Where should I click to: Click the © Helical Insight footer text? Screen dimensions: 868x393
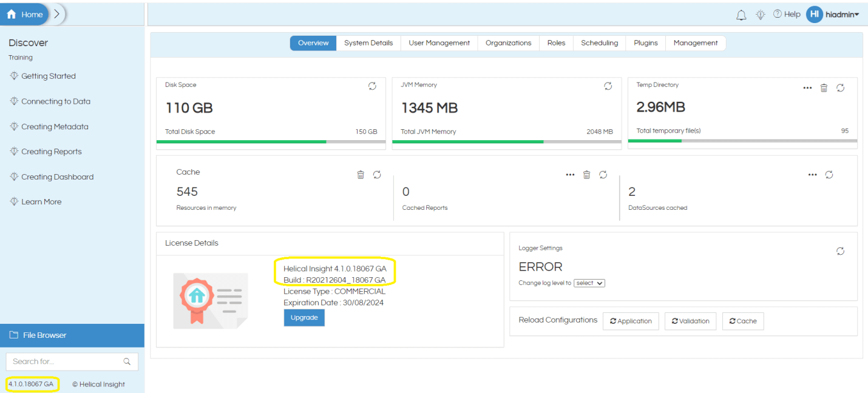98,384
